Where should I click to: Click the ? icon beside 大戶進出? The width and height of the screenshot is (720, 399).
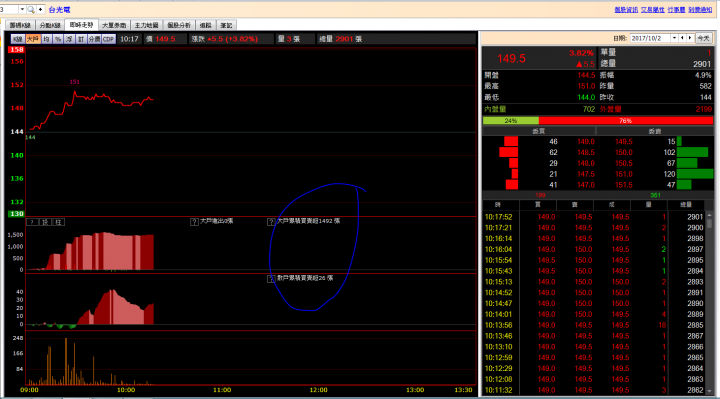pos(194,222)
